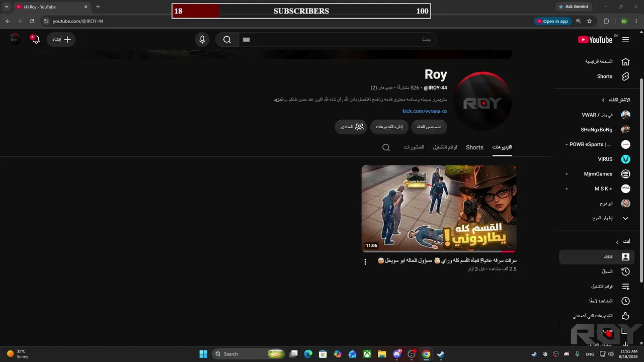The height and width of the screenshot is (362, 644).
Task: Open the kick.com/vvrana link
Action: pos(425,111)
